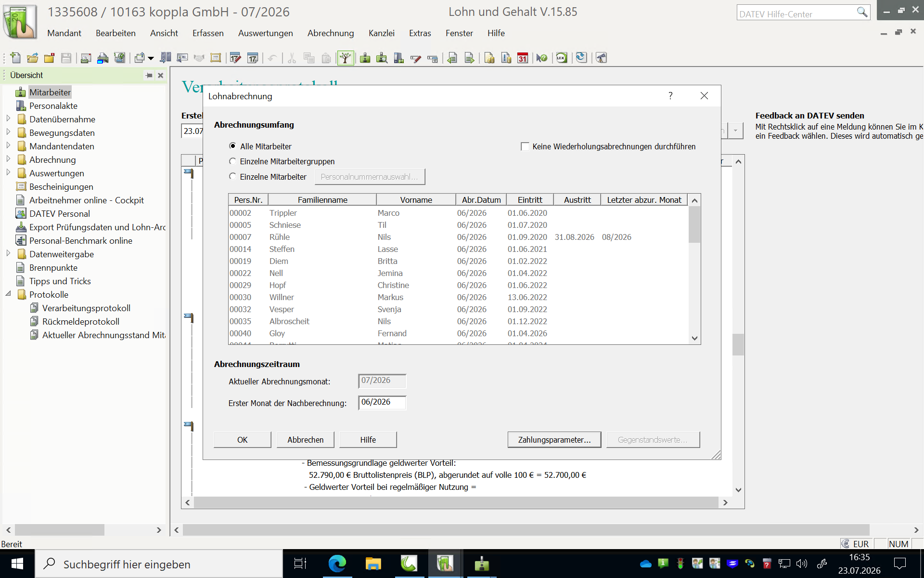
Task: Click the Abbrechen button
Action: coord(305,440)
